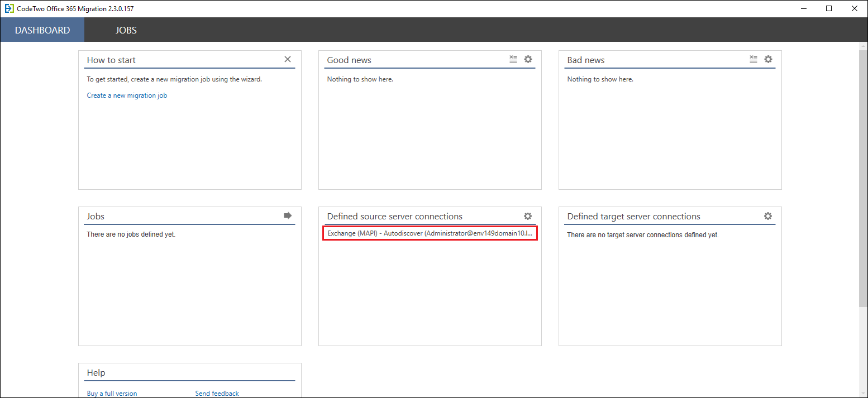Click the Help card heading
The height and width of the screenshot is (398, 868).
pyautogui.click(x=96, y=372)
